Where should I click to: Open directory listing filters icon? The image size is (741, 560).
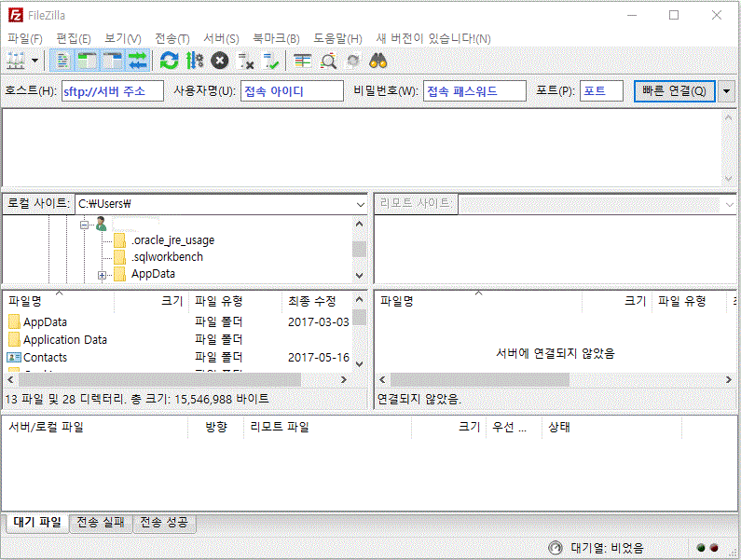[303, 61]
